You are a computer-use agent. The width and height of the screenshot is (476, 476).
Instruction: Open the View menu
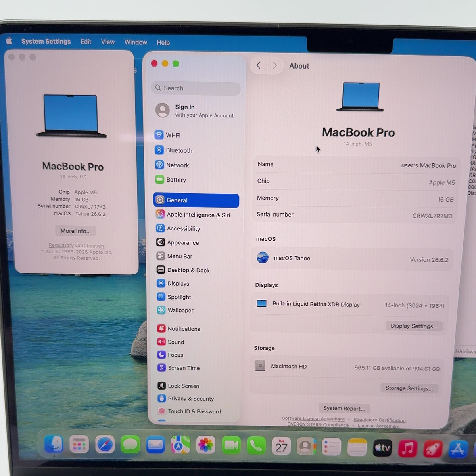[x=107, y=42]
